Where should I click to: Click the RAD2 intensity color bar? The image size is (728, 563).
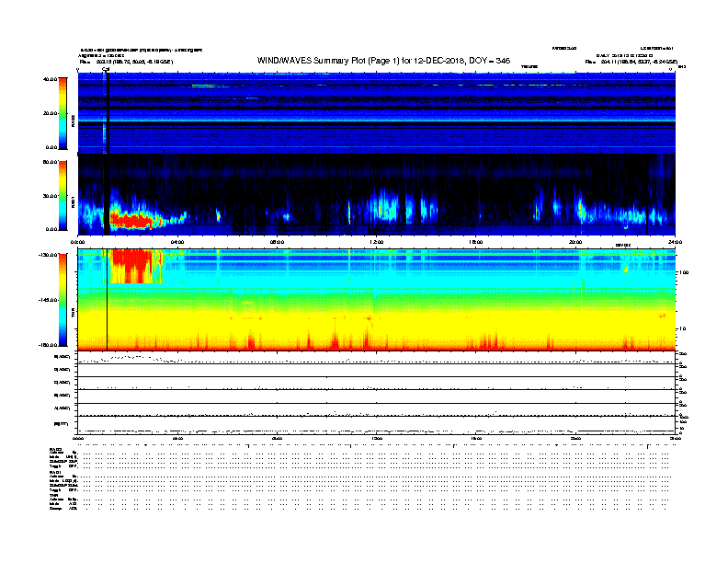point(63,113)
